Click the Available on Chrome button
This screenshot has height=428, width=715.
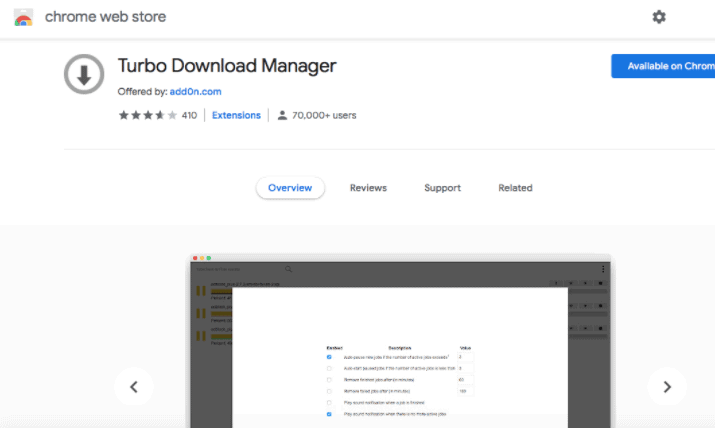point(663,66)
